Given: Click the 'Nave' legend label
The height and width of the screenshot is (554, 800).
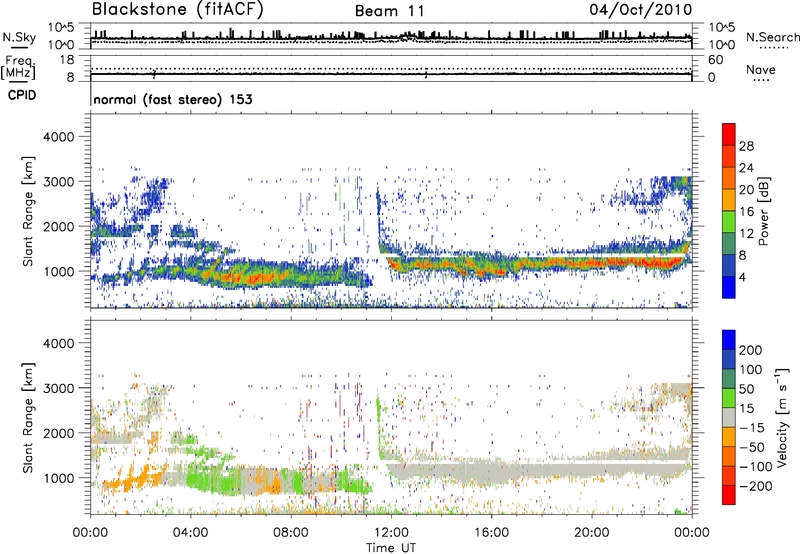Looking at the screenshot, I should tap(761, 69).
